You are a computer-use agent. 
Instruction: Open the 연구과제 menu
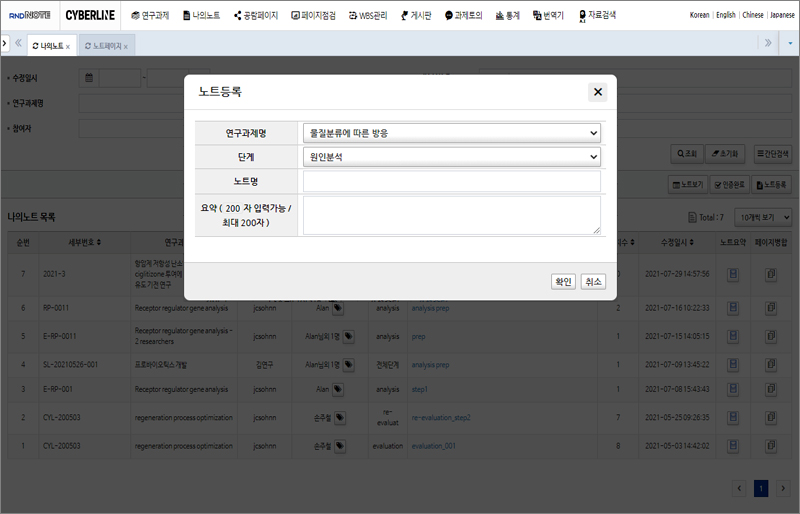tap(149, 16)
